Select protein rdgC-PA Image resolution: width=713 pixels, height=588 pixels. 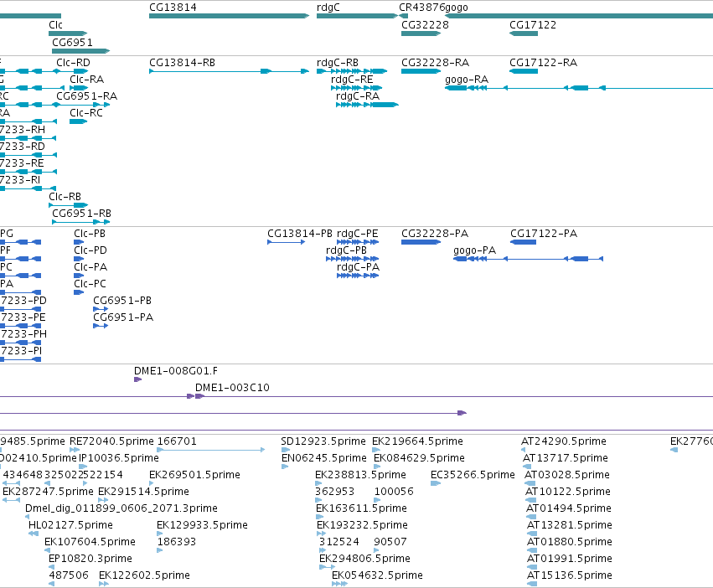tap(358, 276)
